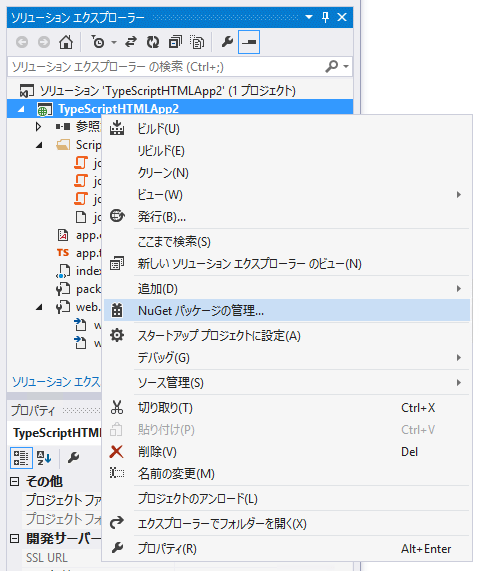
Task: Click プロジェクトのアンロード(L) entry
Action: (287, 499)
